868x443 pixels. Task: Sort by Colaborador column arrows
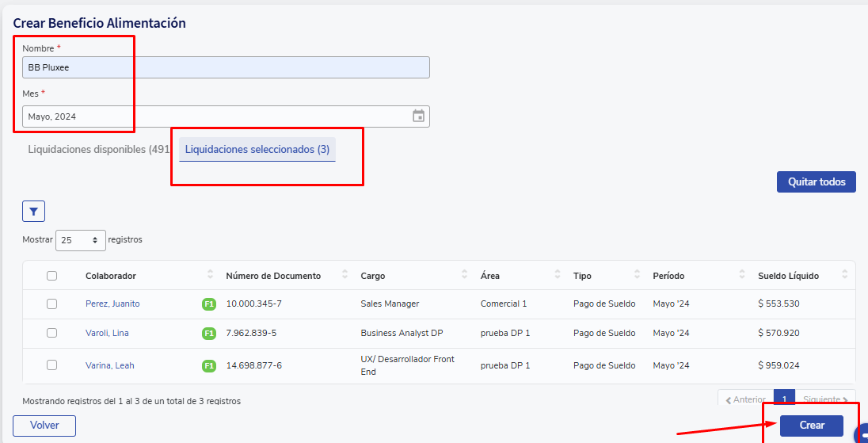[x=210, y=275]
